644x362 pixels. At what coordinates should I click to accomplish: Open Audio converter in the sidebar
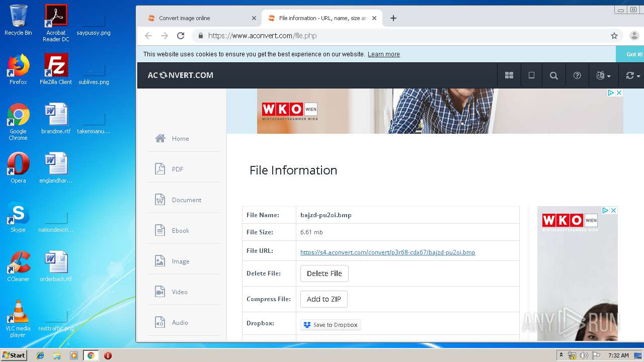pos(180,323)
